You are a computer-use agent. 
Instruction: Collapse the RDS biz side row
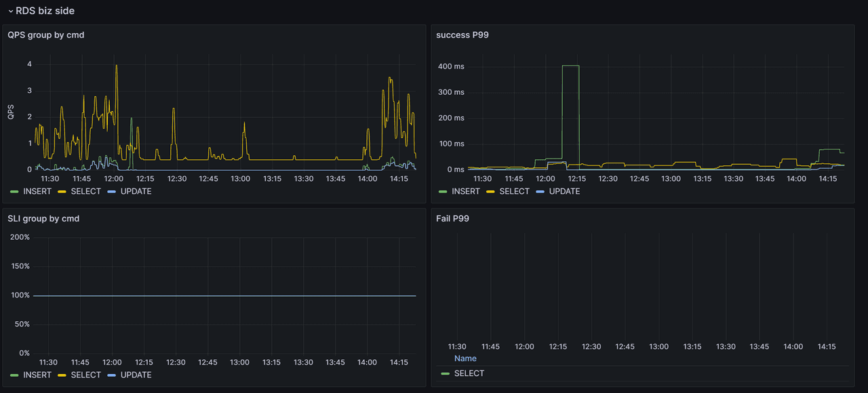(x=9, y=10)
